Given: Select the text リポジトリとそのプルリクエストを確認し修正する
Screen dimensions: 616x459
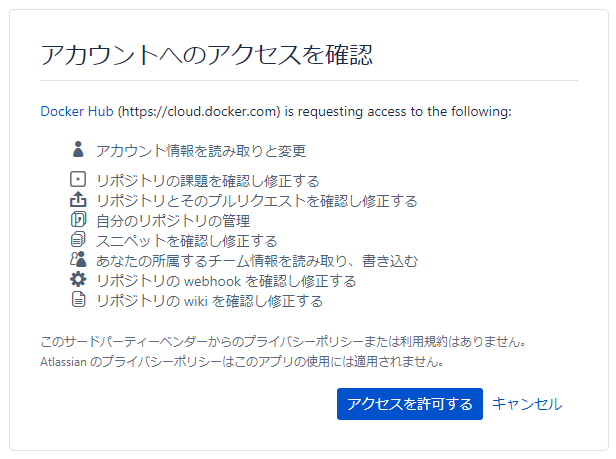Looking at the screenshot, I should click(257, 201).
